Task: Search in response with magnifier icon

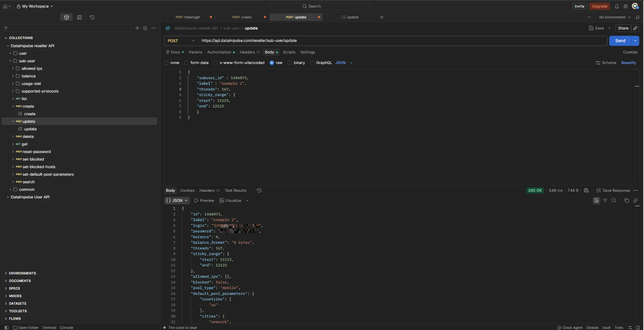Action: [x=613, y=201]
